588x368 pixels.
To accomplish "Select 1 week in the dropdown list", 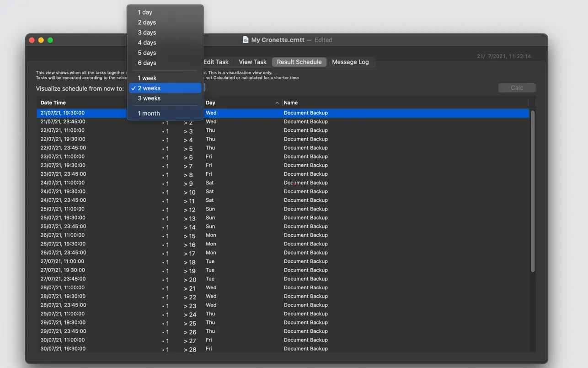I will click(147, 78).
